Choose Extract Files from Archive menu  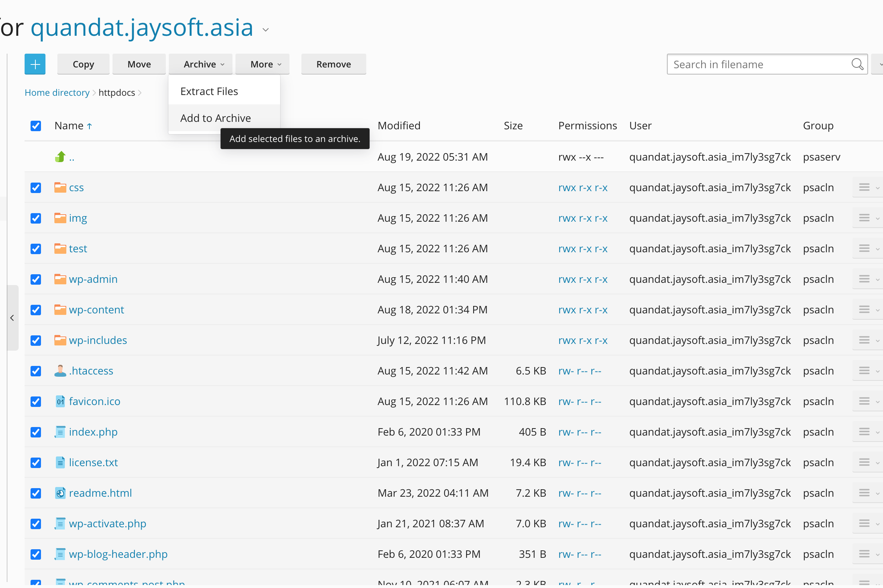coord(209,91)
